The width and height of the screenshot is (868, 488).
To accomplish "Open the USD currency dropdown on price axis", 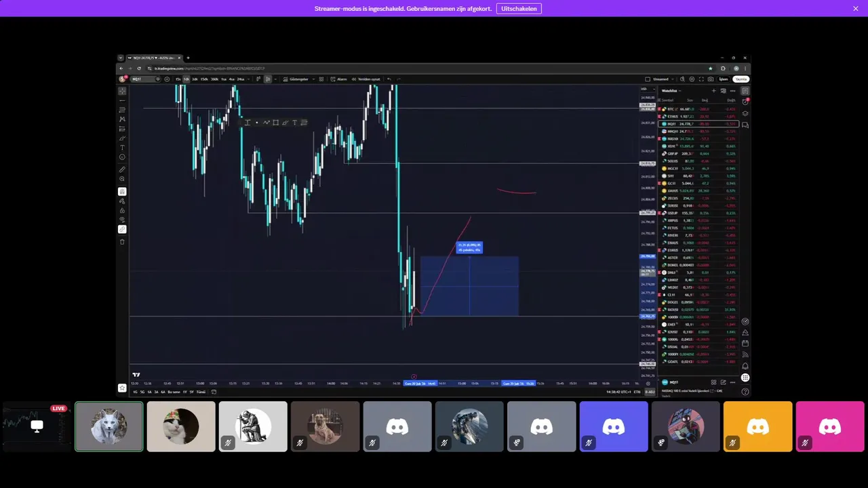I will (x=648, y=89).
